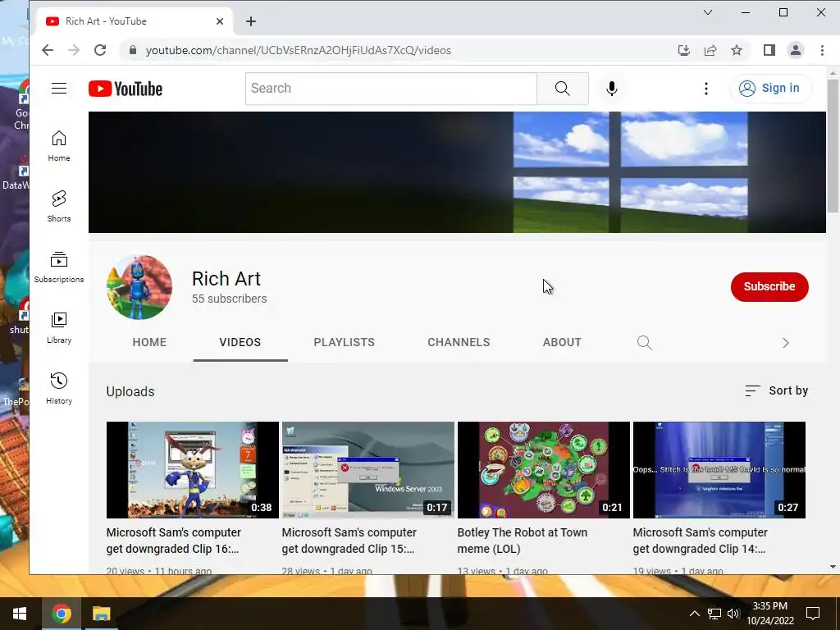Open the ABOUT tab

[x=562, y=342]
